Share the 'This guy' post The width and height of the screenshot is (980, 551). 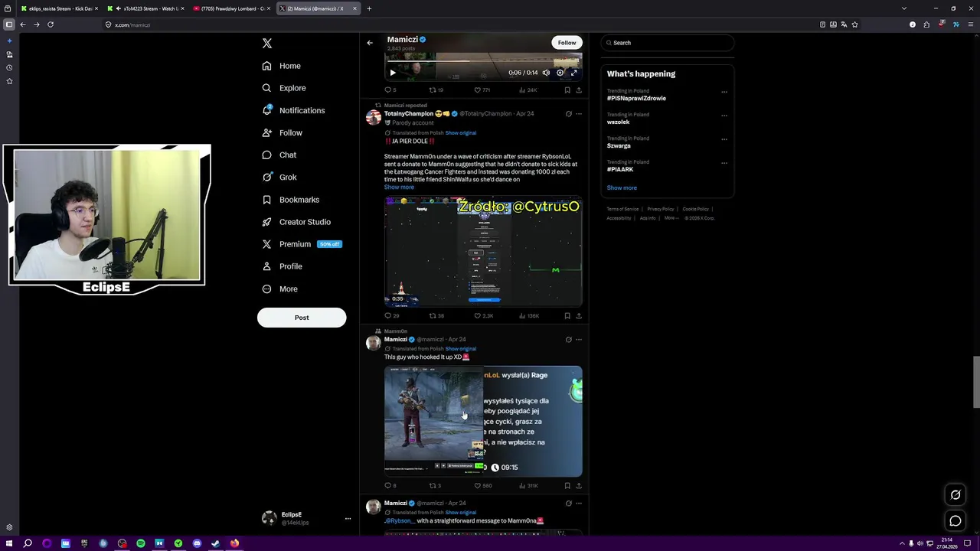pos(579,486)
